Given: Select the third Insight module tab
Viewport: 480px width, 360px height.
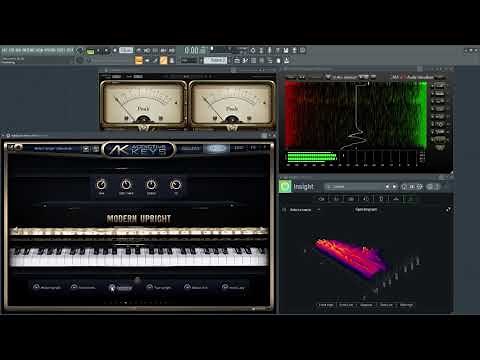Looking at the screenshot, I should point(351,199).
